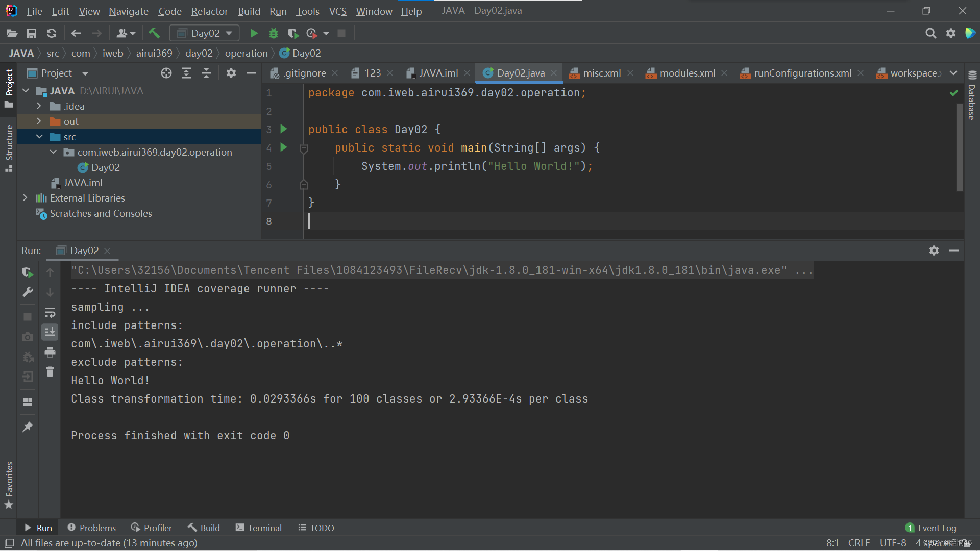Save all files with the save icon
980x551 pixels.
tap(31, 33)
